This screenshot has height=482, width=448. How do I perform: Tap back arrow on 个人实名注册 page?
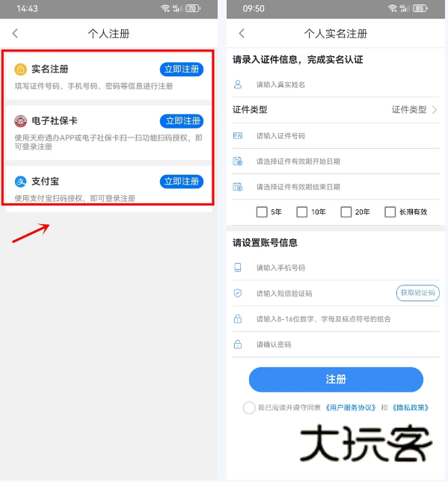coord(242,33)
